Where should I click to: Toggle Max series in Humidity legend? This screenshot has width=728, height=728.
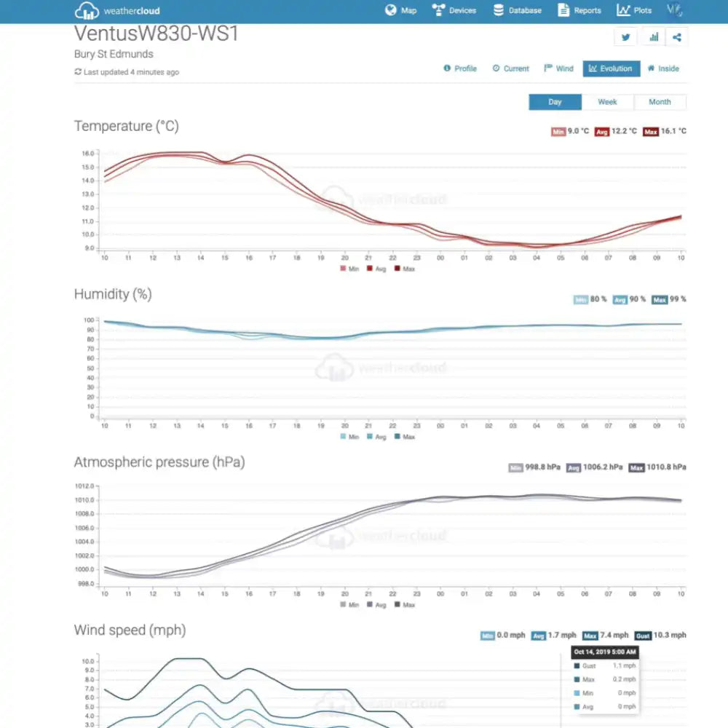pyautogui.click(x=404, y=437)
